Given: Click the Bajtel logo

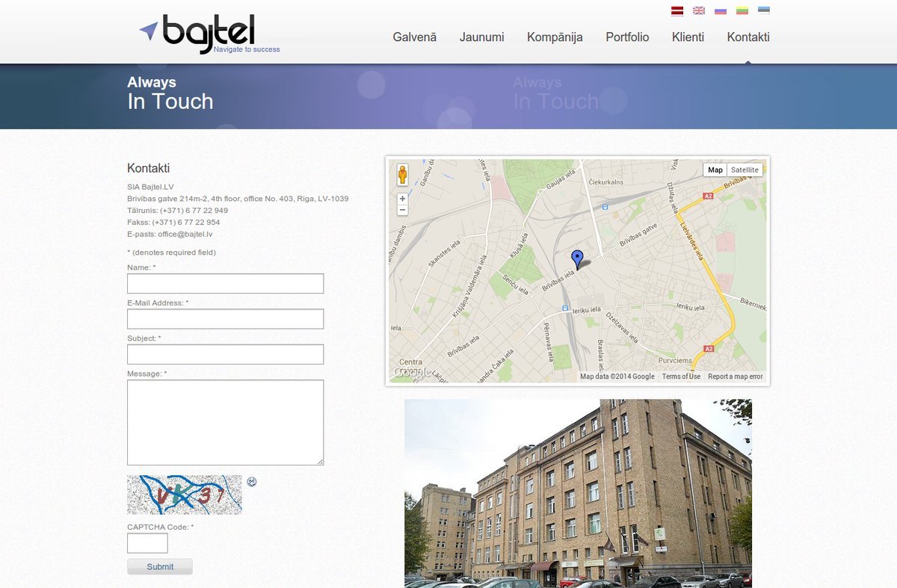Looking at the screenshot, I should click(209, 34).
